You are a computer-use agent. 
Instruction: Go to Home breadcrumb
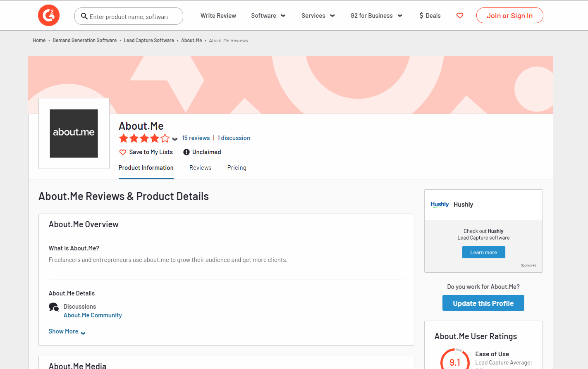tap(39, 40)
